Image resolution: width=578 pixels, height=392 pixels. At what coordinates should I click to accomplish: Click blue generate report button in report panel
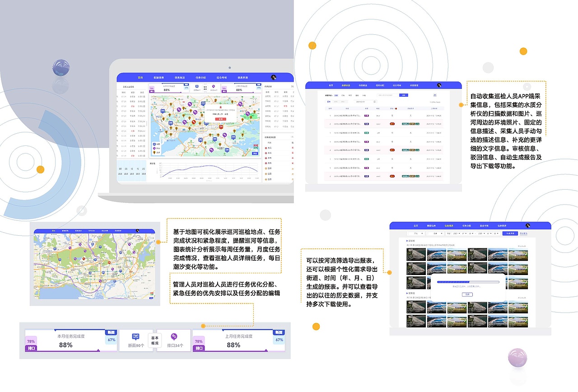tap(510, 233)
